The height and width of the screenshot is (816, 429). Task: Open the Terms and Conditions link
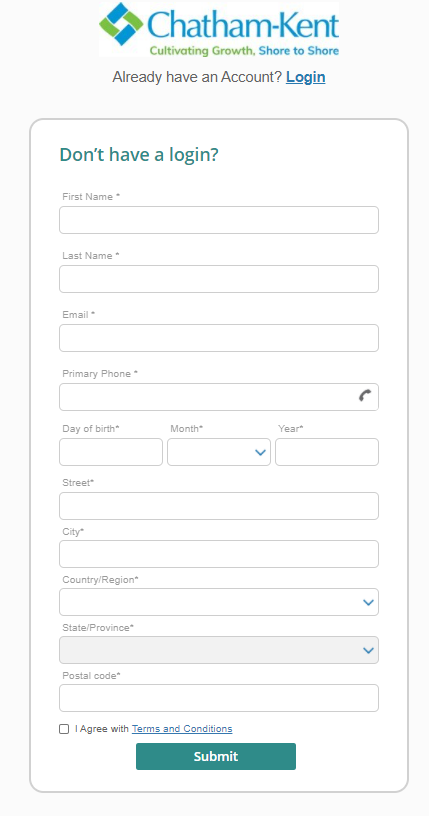click(x=182, y=729)
